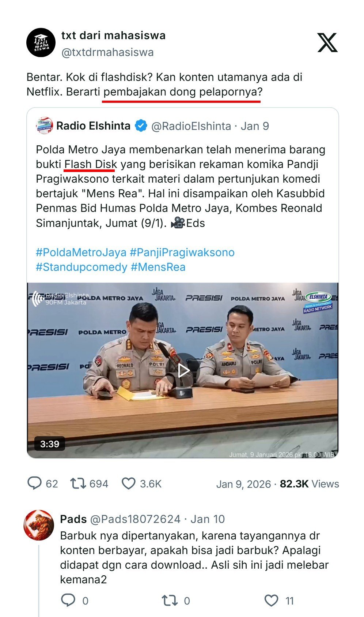Click the reply icon on main tweet

coord(34,483)
